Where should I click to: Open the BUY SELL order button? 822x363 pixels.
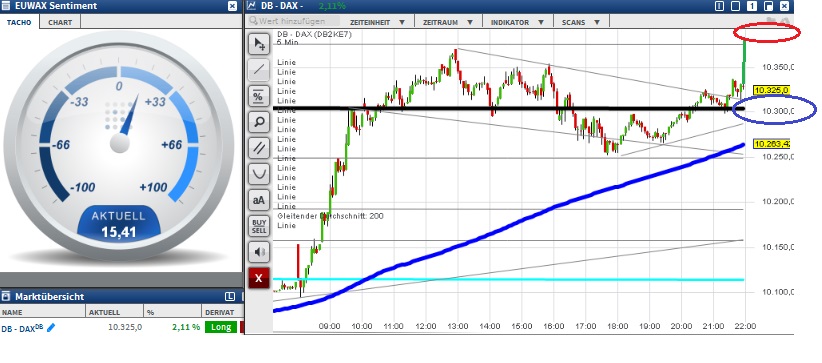[x=259, y=226]
